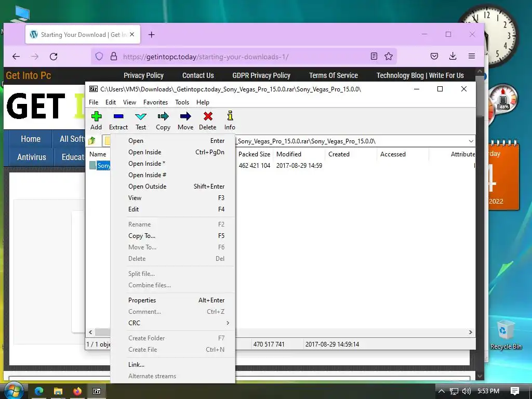Screen dimensions: 532x399
Task: Choose Copy To... from the context menu
Action: click(x=173, y=236)
